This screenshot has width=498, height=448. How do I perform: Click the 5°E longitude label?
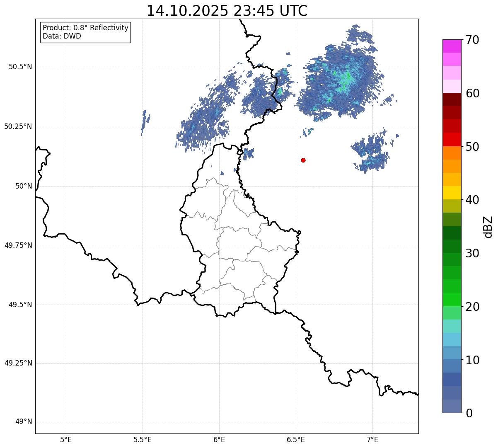tap(66, 439)
